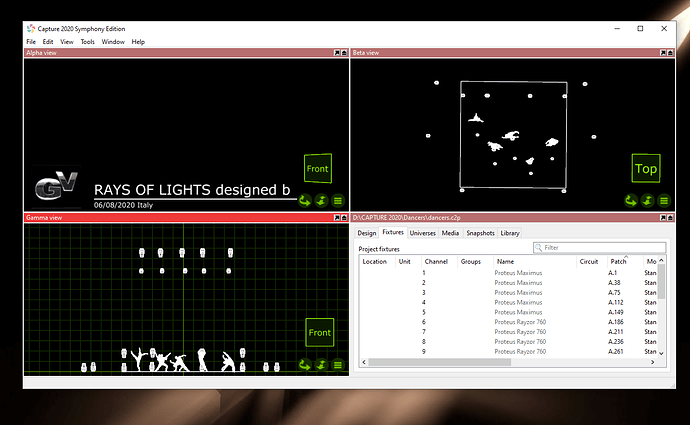Click the eject-shaped icon in the Beta view header
This screenshot has width=690, height=425.
tap(670, 53)
